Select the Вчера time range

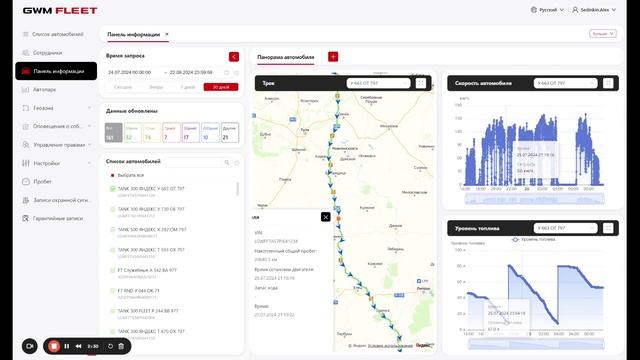156,87
